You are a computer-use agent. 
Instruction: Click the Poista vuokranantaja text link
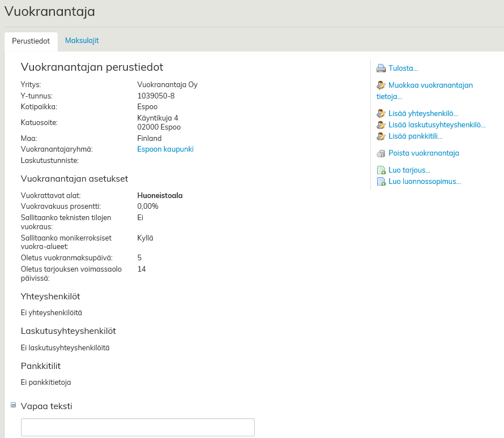point(423,153)
